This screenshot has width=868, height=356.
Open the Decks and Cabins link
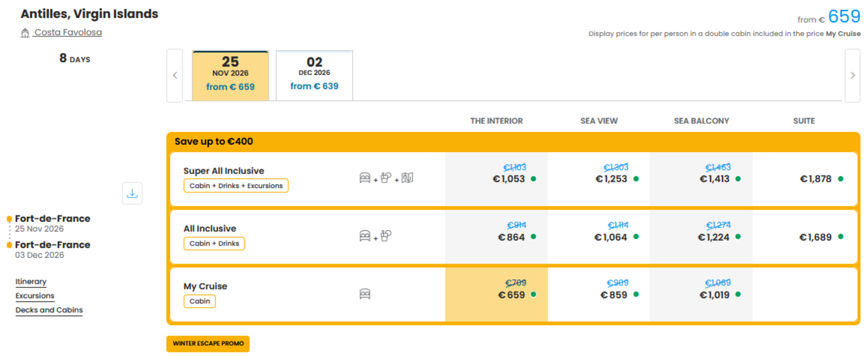[x=49, y=310]
